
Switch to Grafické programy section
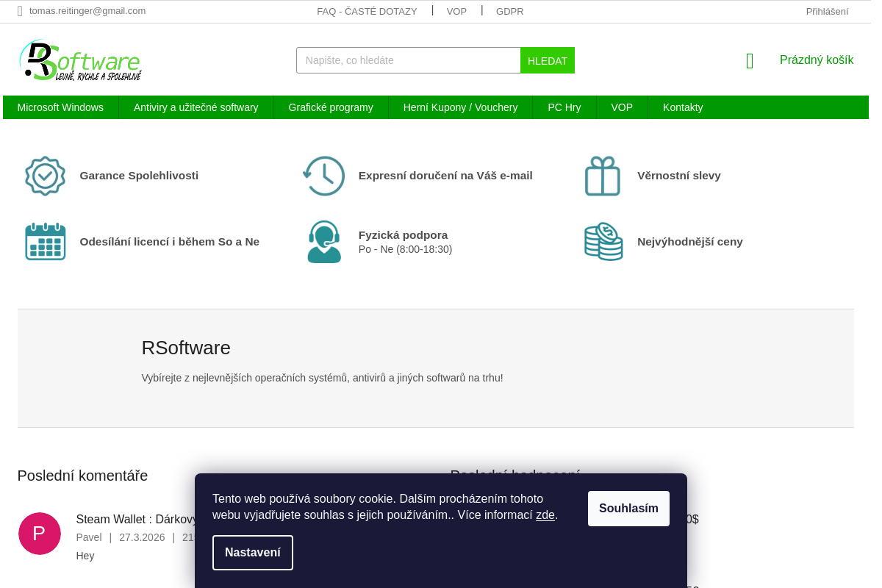(x=331, y=107)
